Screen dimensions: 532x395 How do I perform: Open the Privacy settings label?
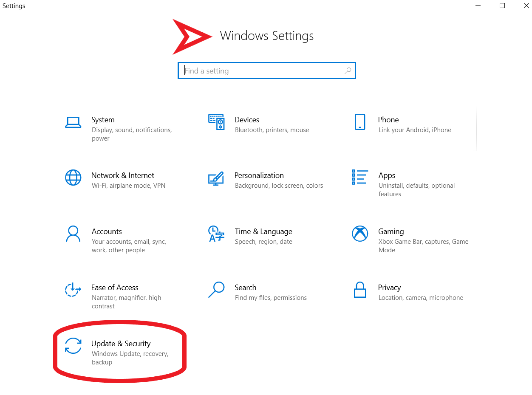pyautogui.click(x=389, y=288)
